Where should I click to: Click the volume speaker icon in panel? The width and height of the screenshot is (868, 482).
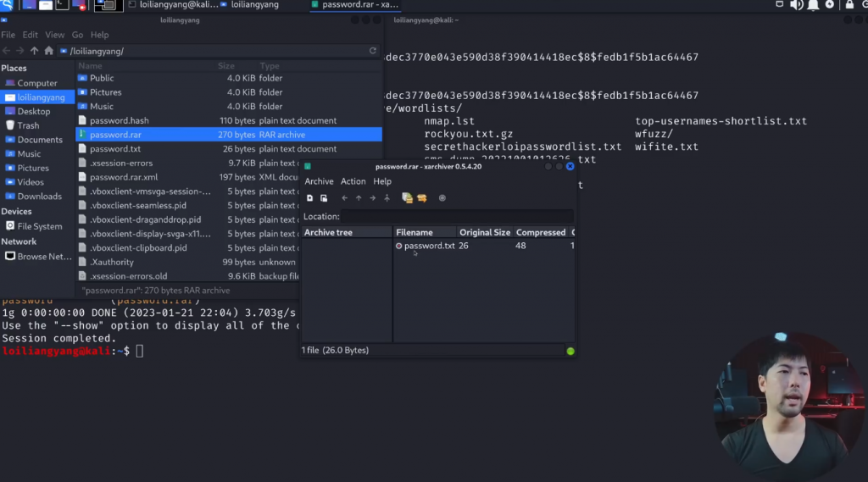(796, 5)
